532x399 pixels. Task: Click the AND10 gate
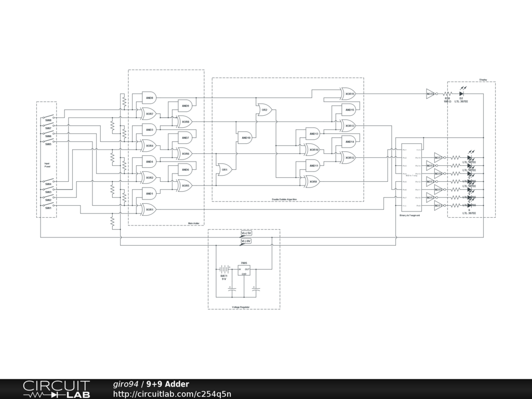(246, 138)
